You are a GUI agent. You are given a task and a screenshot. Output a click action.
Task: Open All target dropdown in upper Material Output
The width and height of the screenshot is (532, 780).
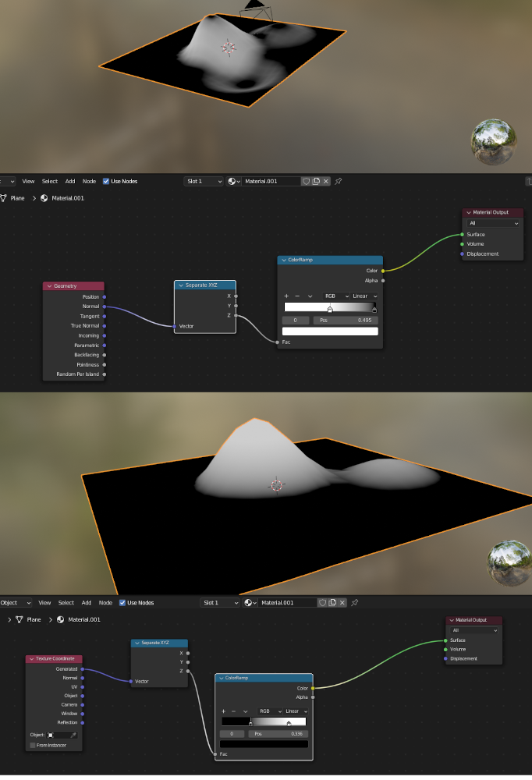(x=493, y=223)
